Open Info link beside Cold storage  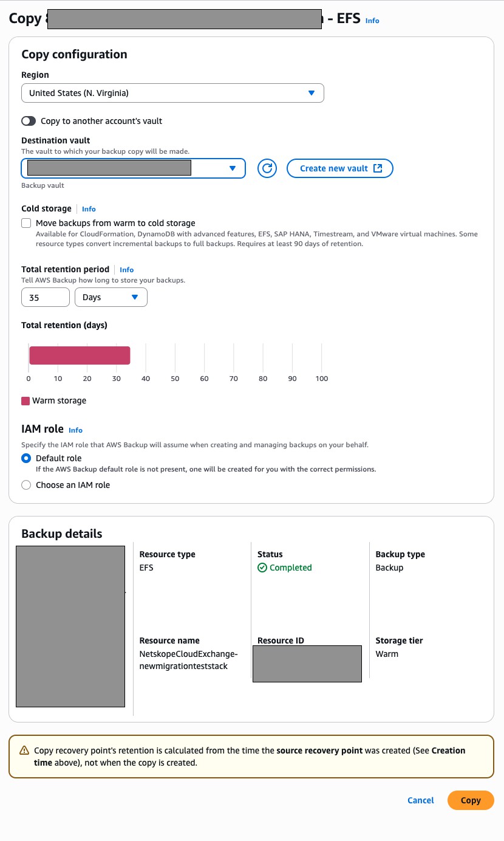89,209
